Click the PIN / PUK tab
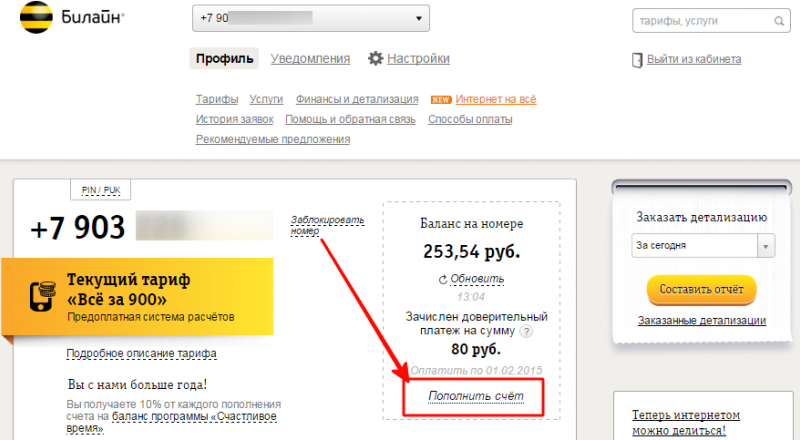800x440 pixels. (101, 190)
